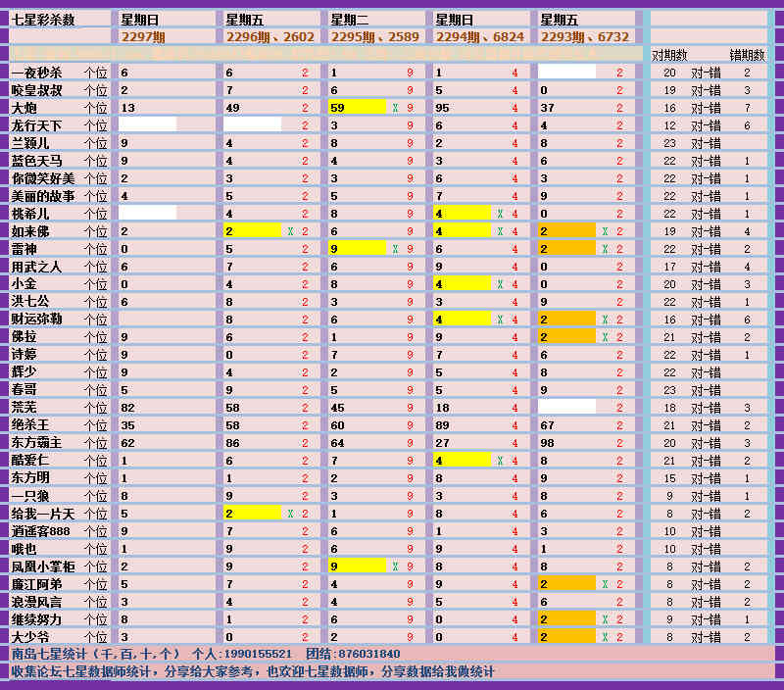Image resolution: width=784 pixels, height=690 pixels.
Task: Select orange highlighted cell in 财运弥勒 row
Action: (x=566, y=320)
